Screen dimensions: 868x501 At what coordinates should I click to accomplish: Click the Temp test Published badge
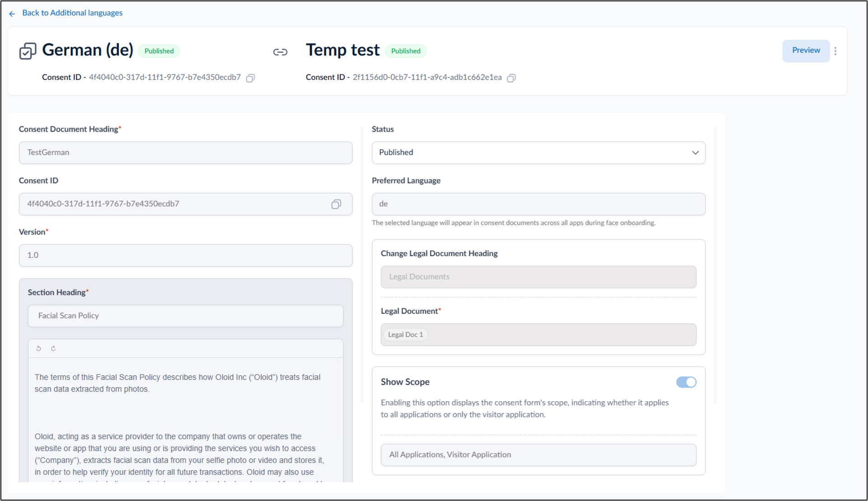pyautogui.click(x=406, y=51)
